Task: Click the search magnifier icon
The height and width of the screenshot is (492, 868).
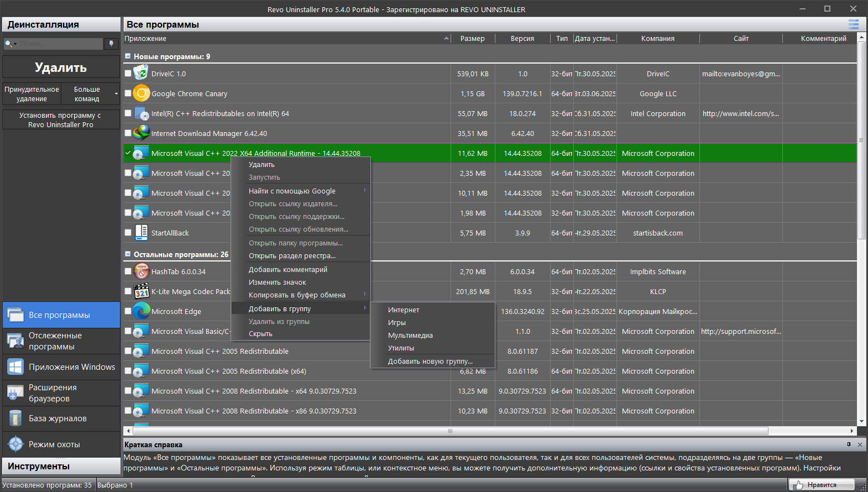Action: pos(8,44)
